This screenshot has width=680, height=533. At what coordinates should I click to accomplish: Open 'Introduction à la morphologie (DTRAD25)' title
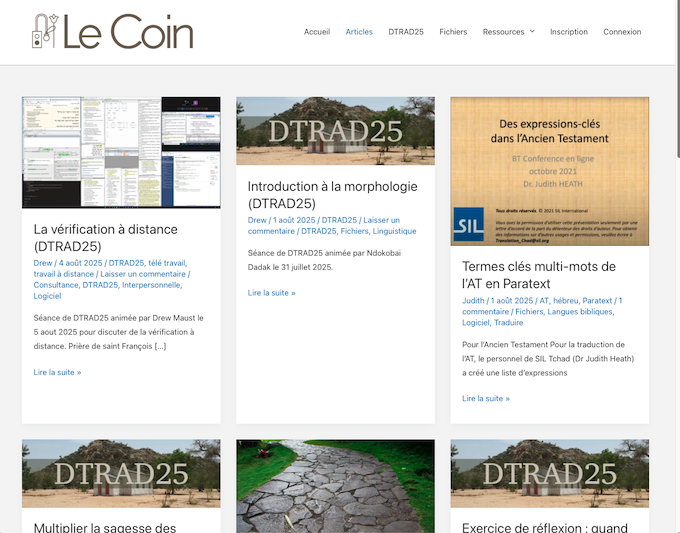point(333,195)
